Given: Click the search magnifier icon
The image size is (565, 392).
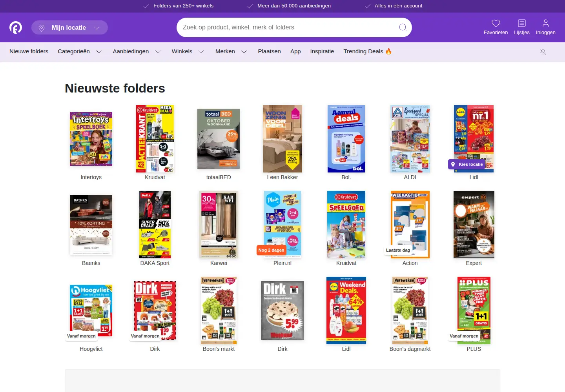Looking at the screenshot, I should 403,27.
